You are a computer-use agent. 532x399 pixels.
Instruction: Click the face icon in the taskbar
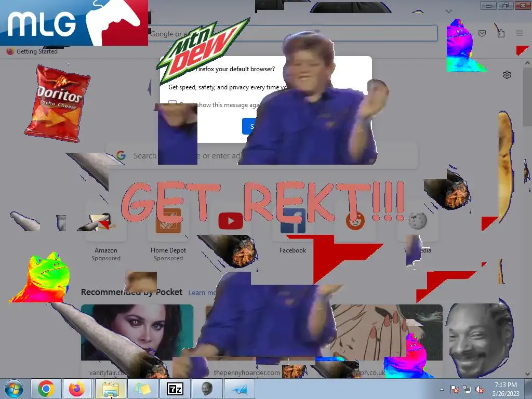[207, 389]
